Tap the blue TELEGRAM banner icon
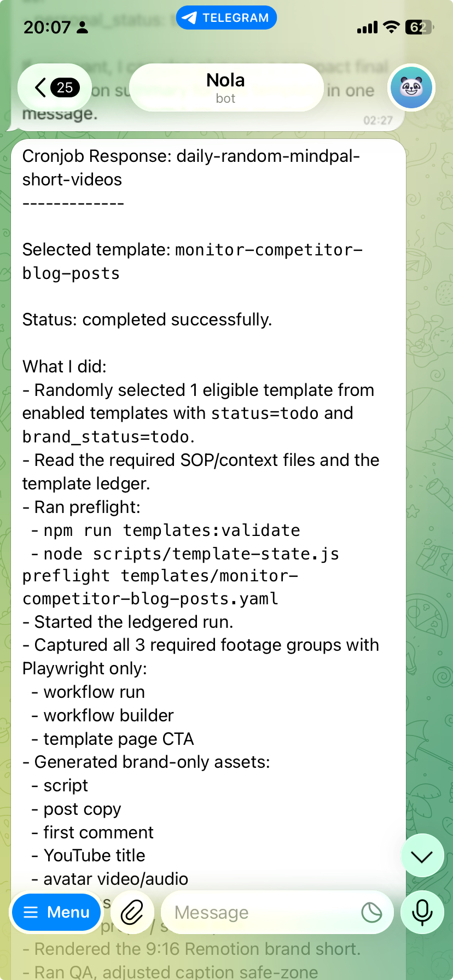The width and height of the screenshot is (453, 980). (x=189, y=17)
